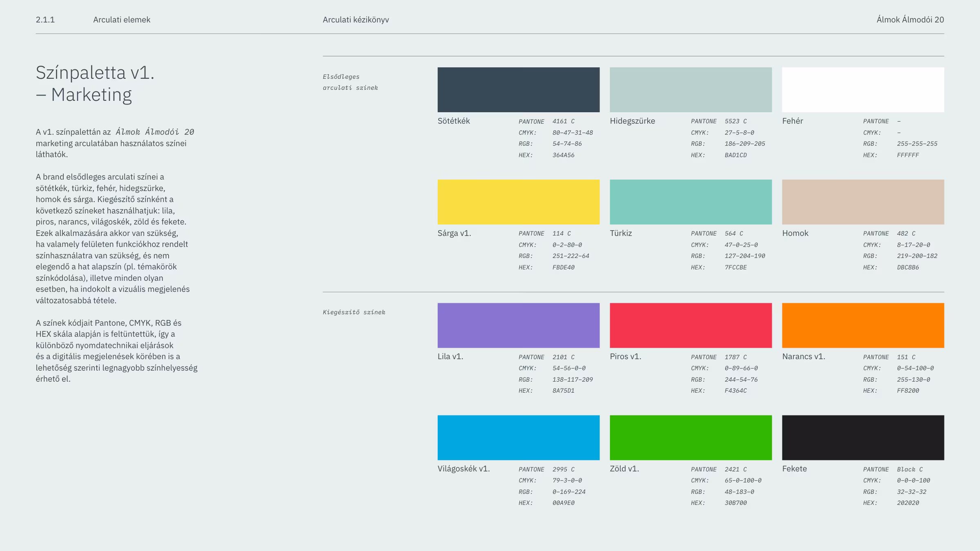The height and width of the screenshot is (551, 980).
Task: Click RGB value '251–222–64'
Action: click(571, 256)
